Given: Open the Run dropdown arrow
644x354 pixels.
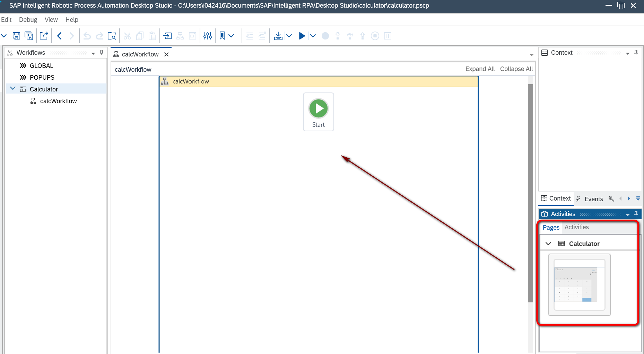Looking at the screenshot, I should (x=313, y=36).
